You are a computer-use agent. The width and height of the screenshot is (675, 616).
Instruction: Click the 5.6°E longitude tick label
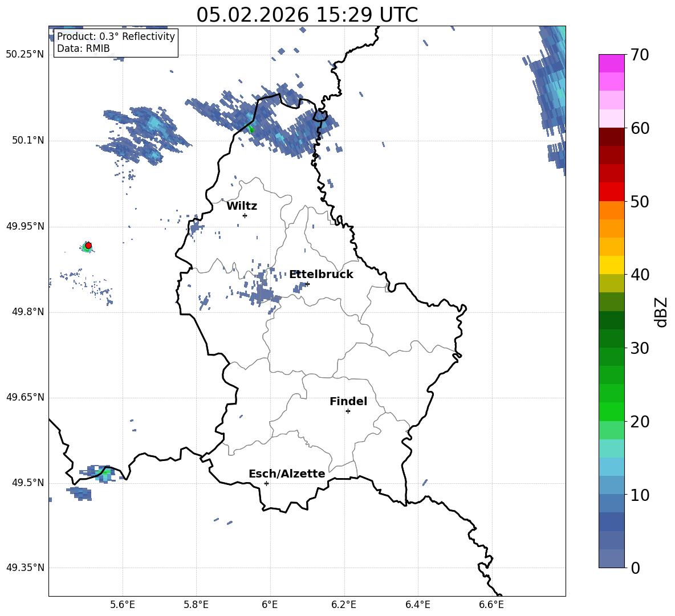pos(123,605)
